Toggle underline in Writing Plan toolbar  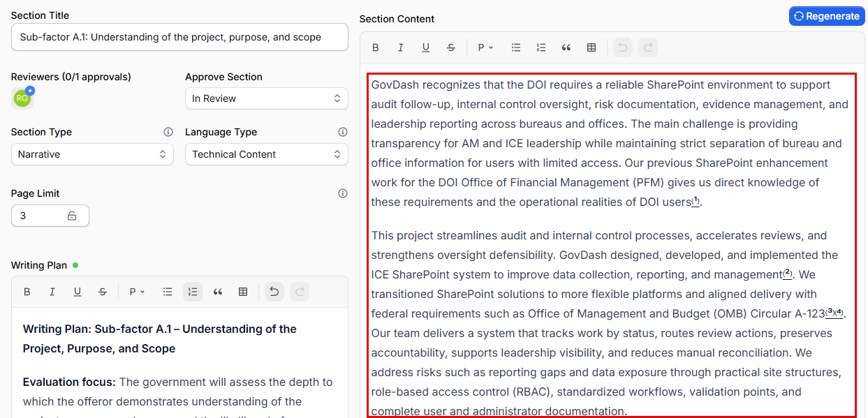point(78,292)
